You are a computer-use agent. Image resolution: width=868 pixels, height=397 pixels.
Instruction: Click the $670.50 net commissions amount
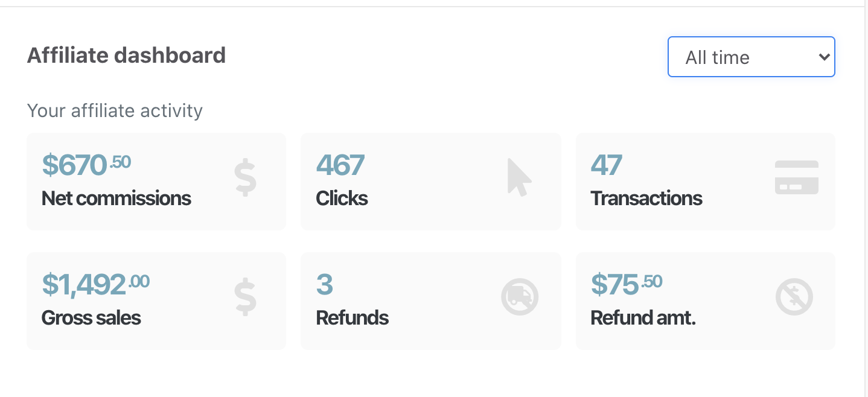(86, 165)
